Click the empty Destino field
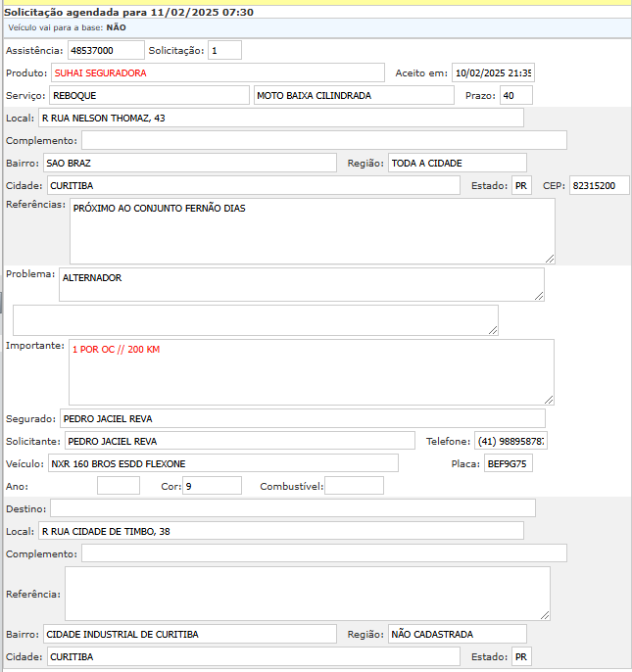This screenshot has width=632, height=672. (292, 507)
